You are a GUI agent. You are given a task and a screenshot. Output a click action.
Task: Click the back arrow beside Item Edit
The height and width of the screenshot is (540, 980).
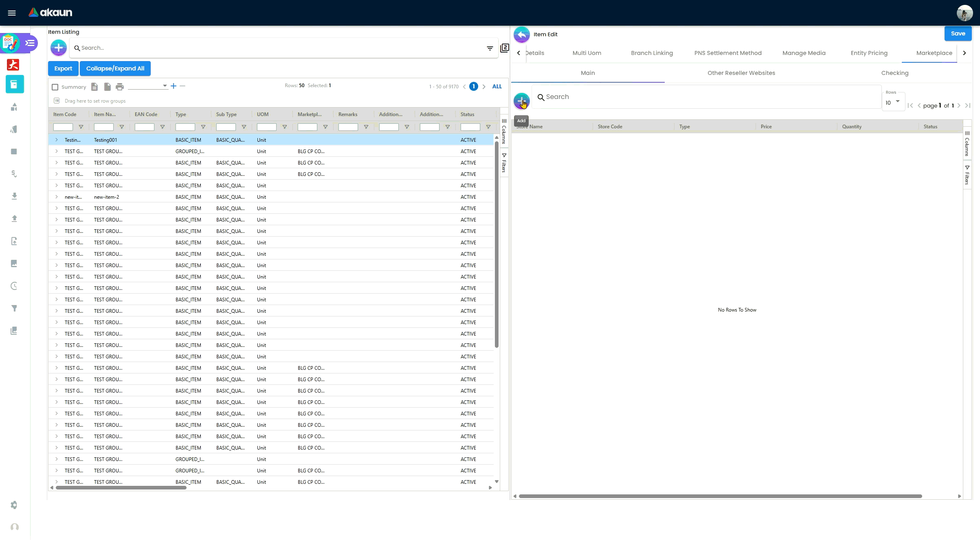(521, 34)
